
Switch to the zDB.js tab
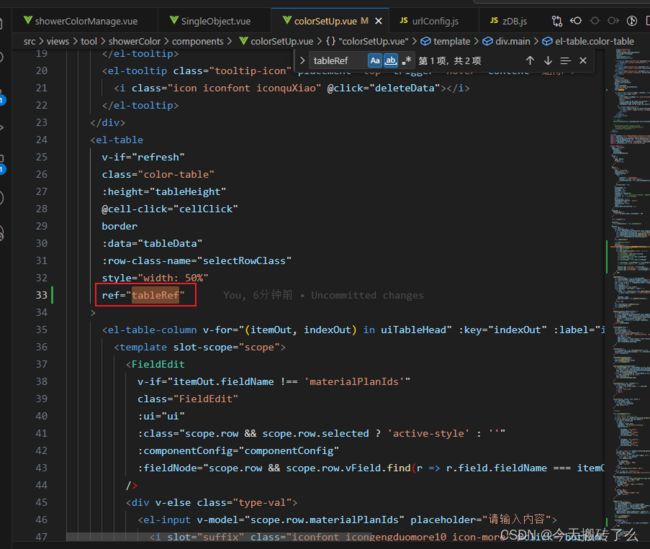[508, 21]
